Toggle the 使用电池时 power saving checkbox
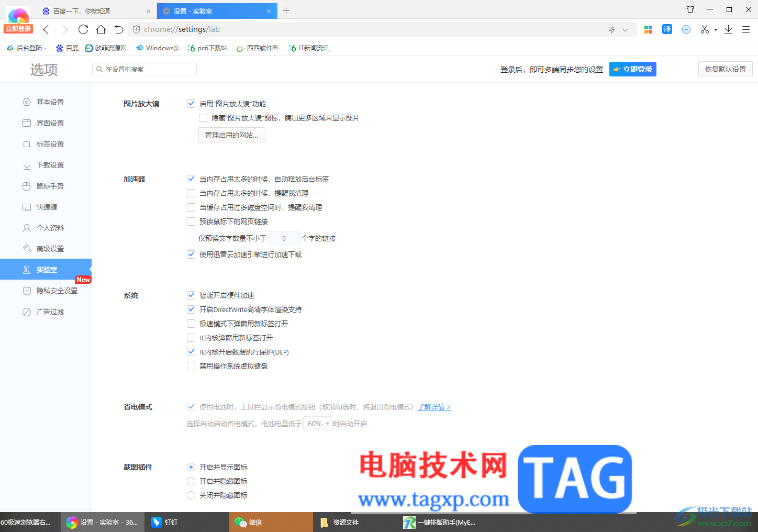758x532 pixels. tap(191, 407)
